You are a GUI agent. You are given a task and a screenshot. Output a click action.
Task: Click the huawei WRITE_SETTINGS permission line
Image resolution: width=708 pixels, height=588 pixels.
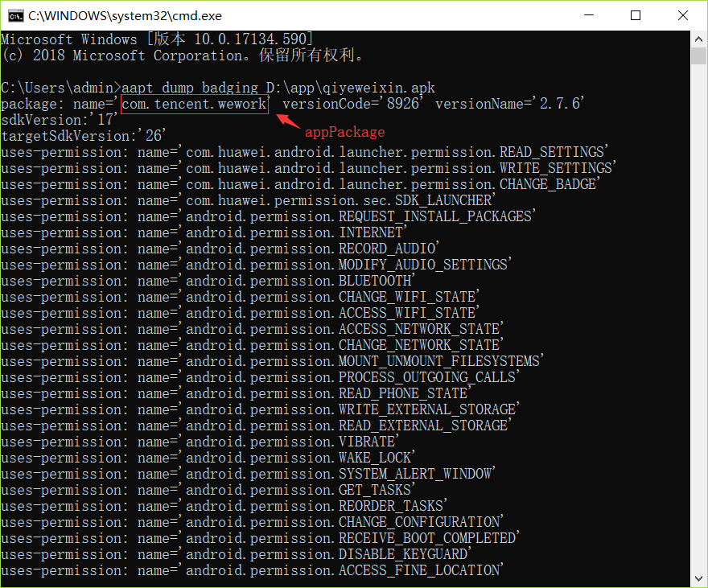tap(308, 168)
